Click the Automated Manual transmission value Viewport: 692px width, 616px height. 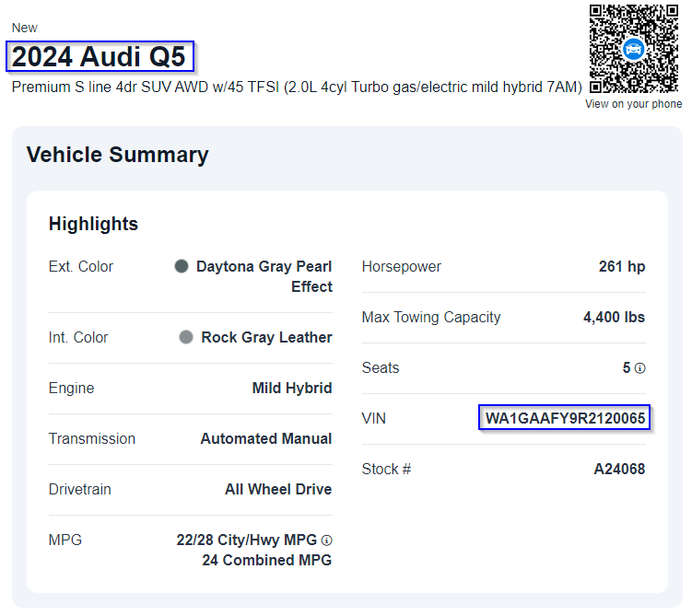(x=266, y=438)
